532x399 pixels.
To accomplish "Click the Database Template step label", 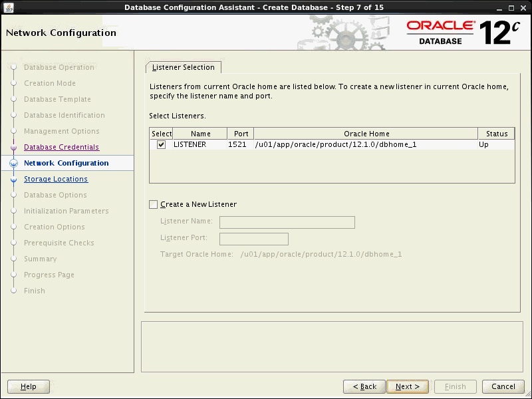I will [57, 99].
